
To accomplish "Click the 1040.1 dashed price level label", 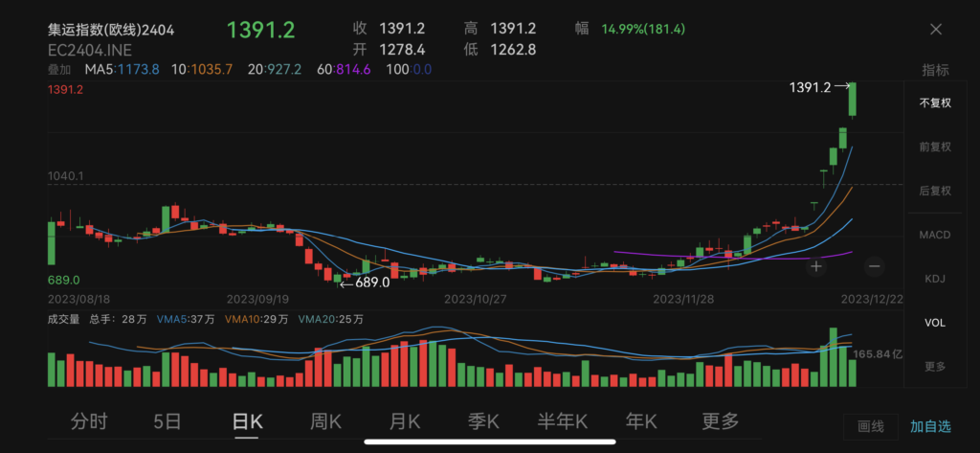I will [66, 176].
